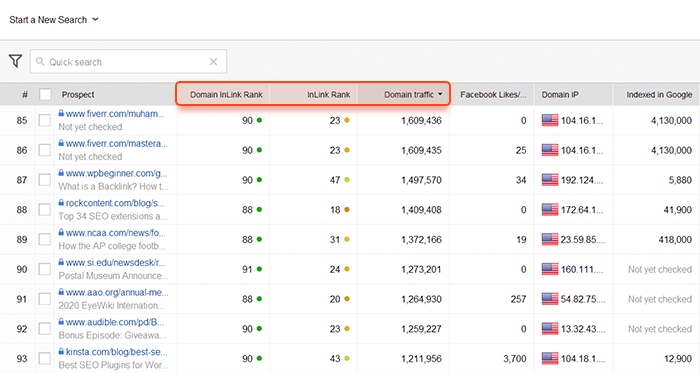Open www.ncaa.com/news prospect link

pos(116,233)
